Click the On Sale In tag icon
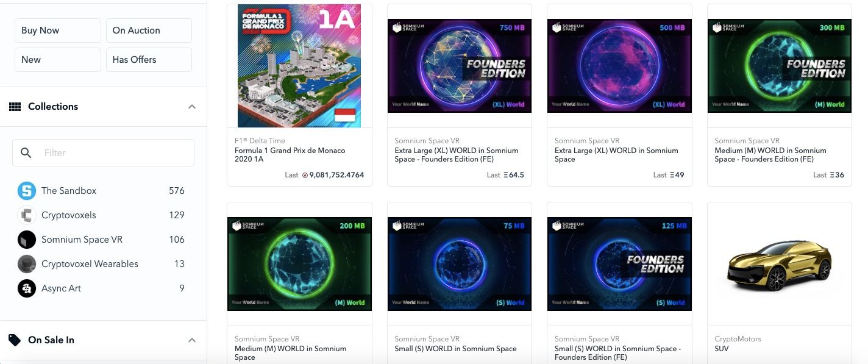The height and width of the screenshot is (364, 868). pos(15,340)
